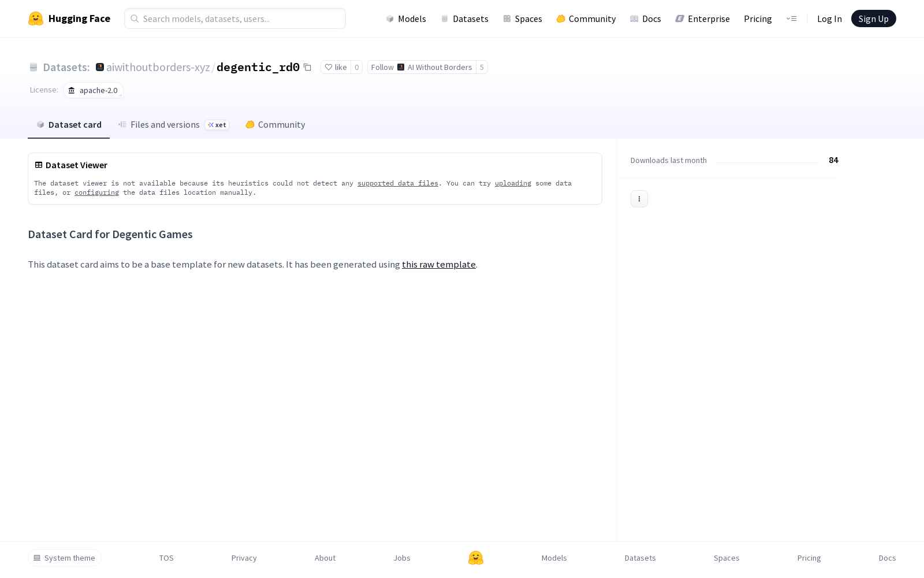Open the like count number
Screen dimensions: 924x578
tap(357, 67)
